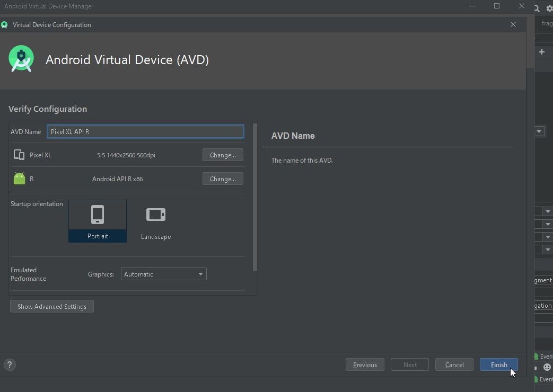553x392 pixels.
Task: Click the plus icon in the right panel
Action: coord(541,51)
